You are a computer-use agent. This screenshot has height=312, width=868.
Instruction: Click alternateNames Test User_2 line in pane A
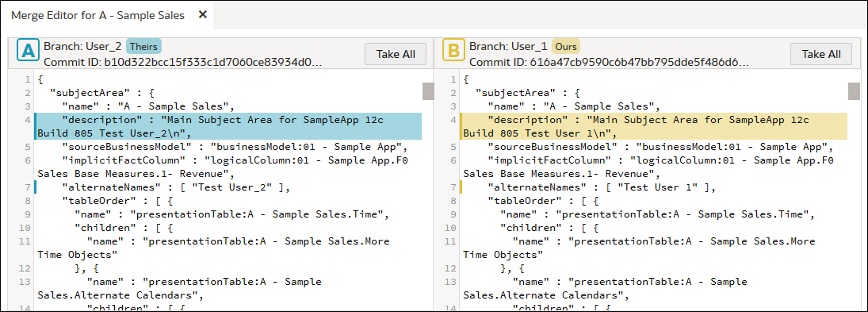(x=175, y=187)
